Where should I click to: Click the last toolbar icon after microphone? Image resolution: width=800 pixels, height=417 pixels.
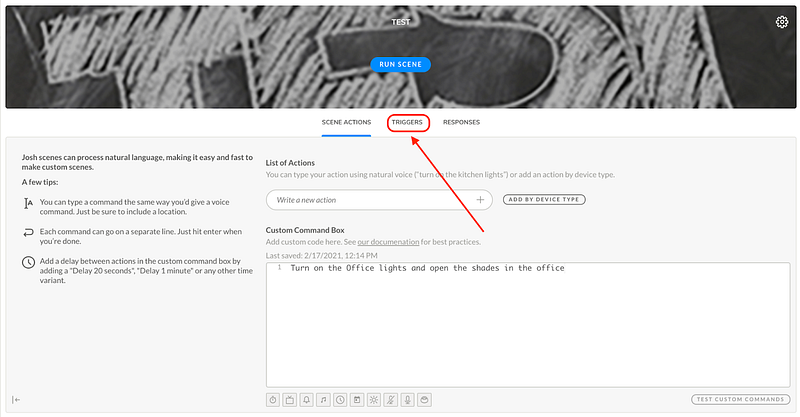424,400
